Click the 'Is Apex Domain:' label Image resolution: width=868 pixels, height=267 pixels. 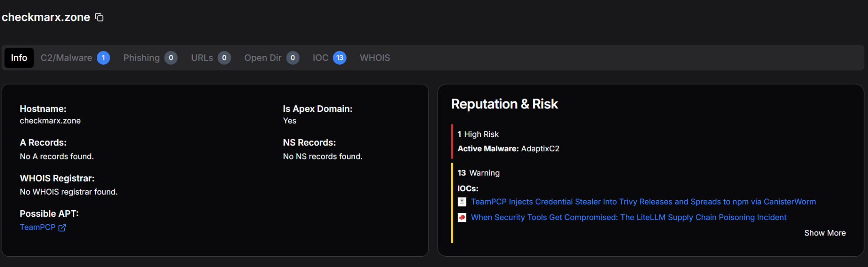tap(318, 109)
